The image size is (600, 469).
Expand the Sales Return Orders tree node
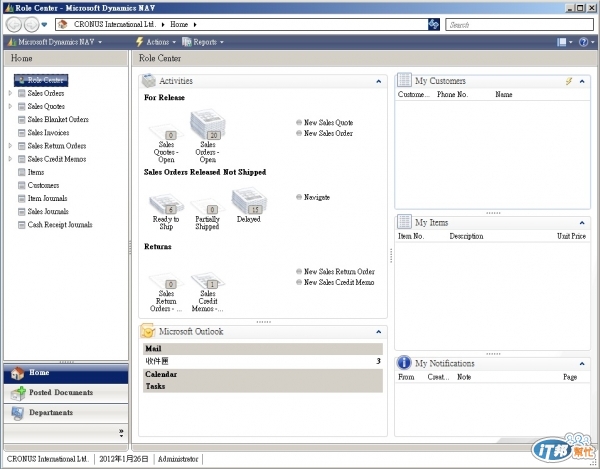(10, 145)
